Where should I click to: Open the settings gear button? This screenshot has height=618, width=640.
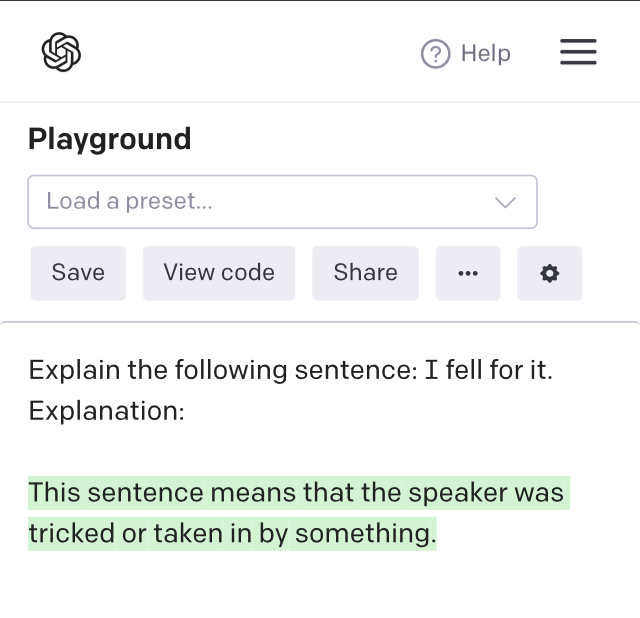549,273
